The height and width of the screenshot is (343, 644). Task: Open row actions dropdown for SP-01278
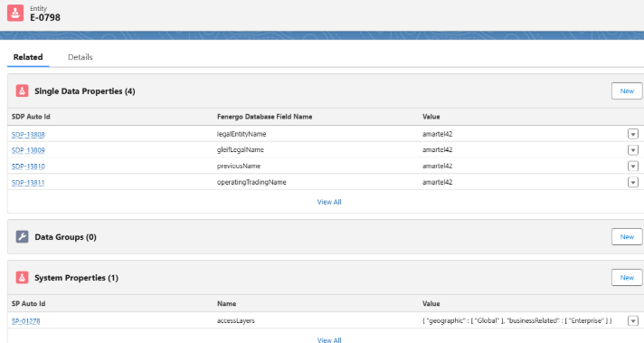[x=633, y=321]
